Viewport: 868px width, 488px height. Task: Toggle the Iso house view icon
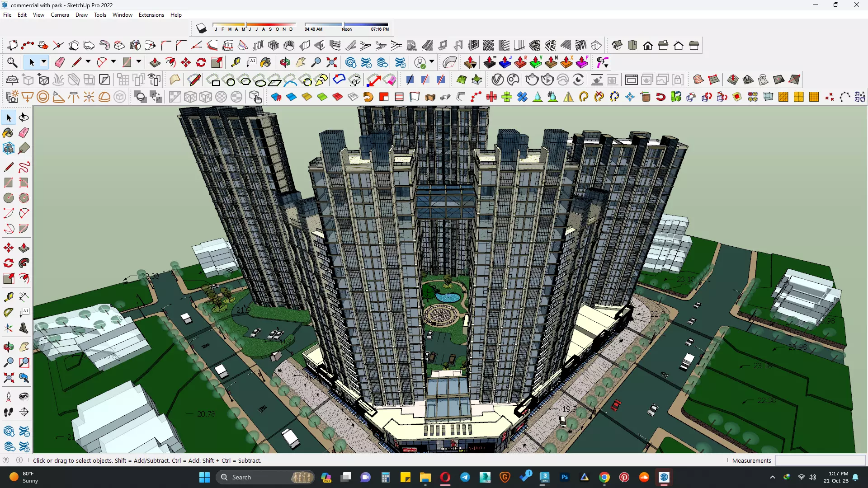click(617, 45)
